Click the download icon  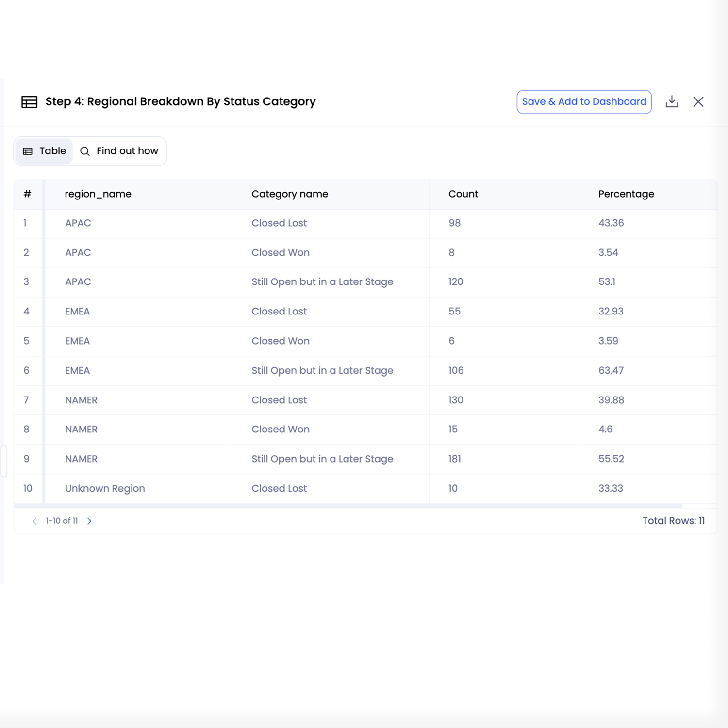pos(672,101)
